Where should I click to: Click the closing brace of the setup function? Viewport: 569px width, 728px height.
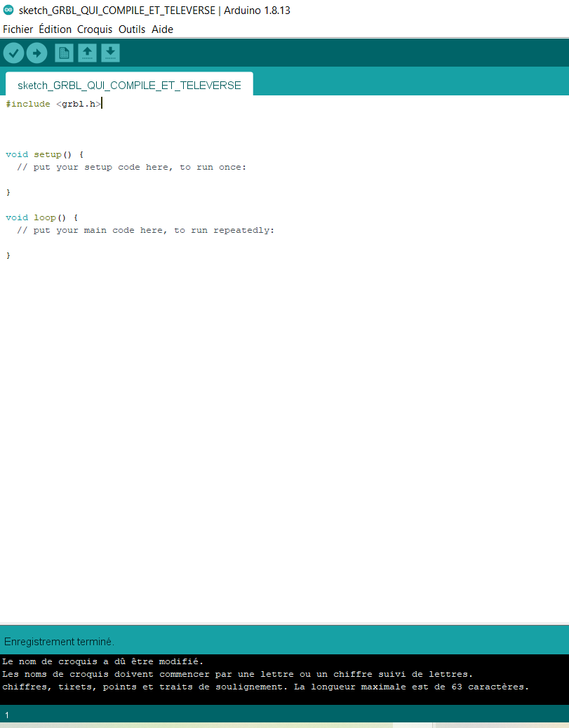(8, 192)
